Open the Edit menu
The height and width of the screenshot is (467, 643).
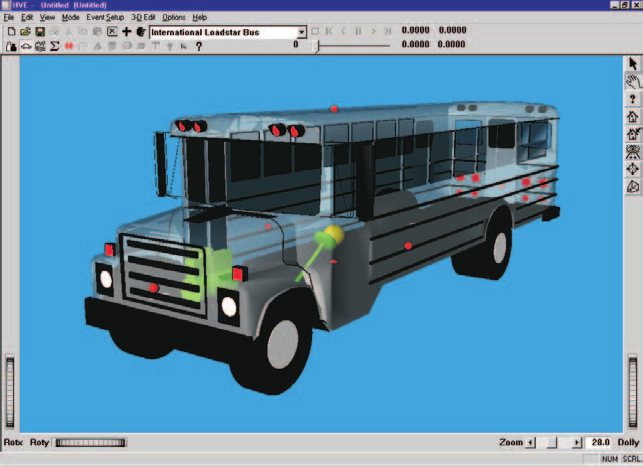(27, 17)
